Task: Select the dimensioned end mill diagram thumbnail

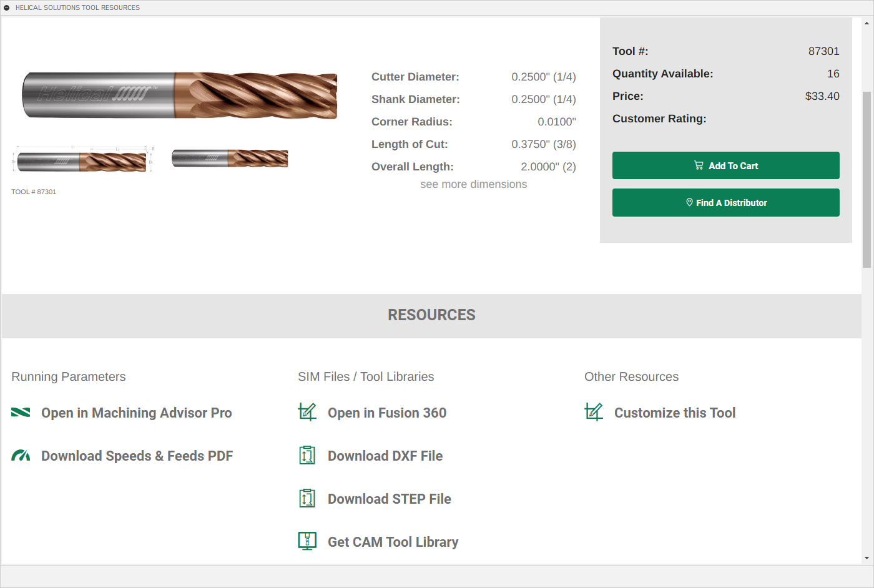Action: [x=82, y=160]
